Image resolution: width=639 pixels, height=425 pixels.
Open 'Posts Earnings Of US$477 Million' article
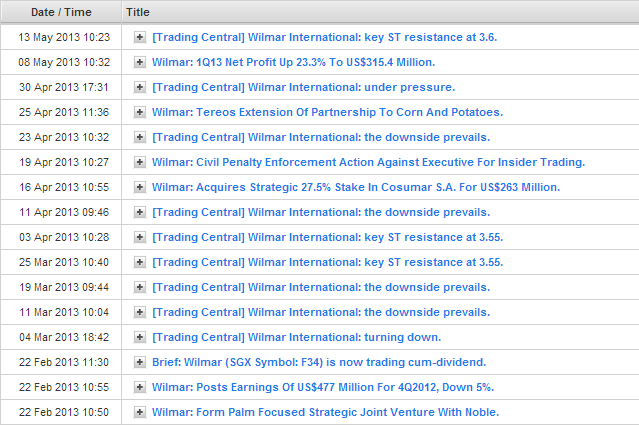[x=322, y=387]
